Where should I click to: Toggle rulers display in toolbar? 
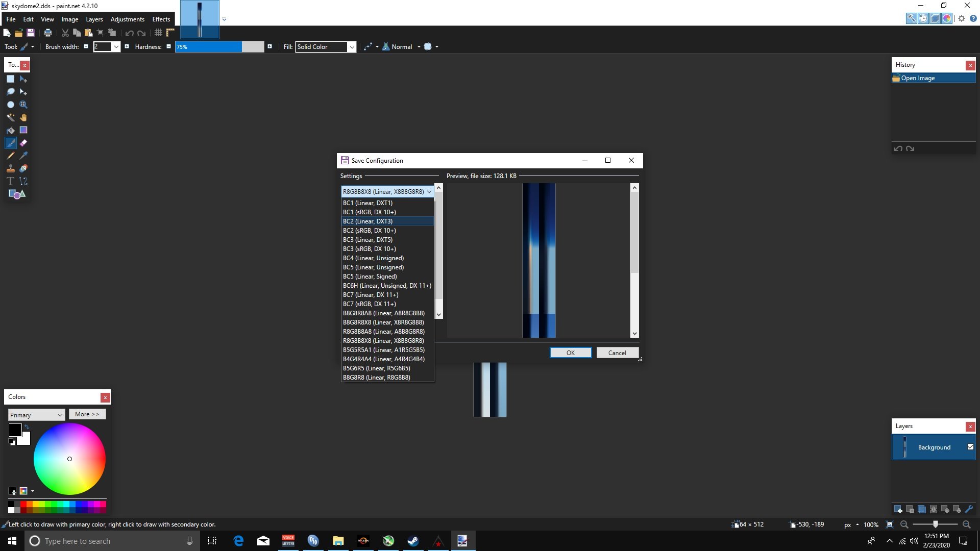[x=170, y=33]
